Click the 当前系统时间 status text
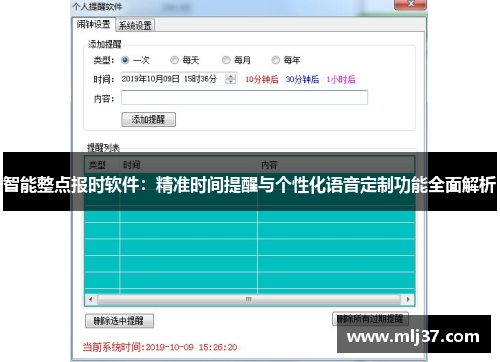 [x=160, y=347]
